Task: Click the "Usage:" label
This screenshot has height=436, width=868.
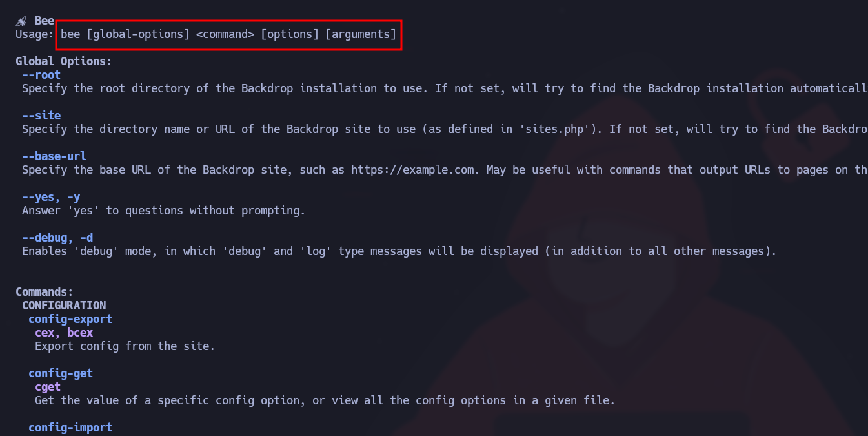Action: [x=35, y=34]
